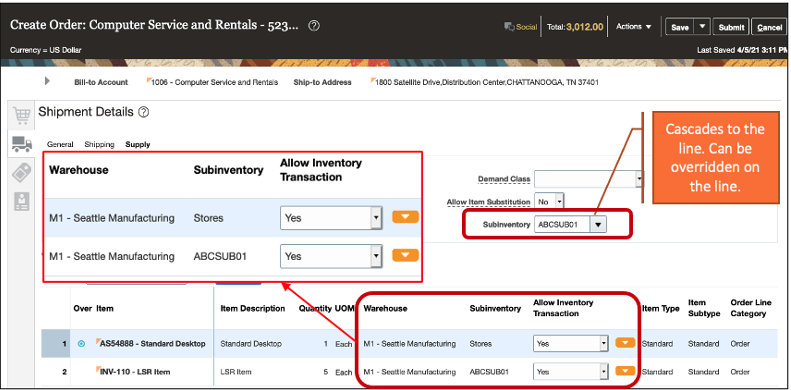The height and width of the screenshot is (390, 791).
Task: Click the Allow Item Substitution label
Action: point(488,202)
